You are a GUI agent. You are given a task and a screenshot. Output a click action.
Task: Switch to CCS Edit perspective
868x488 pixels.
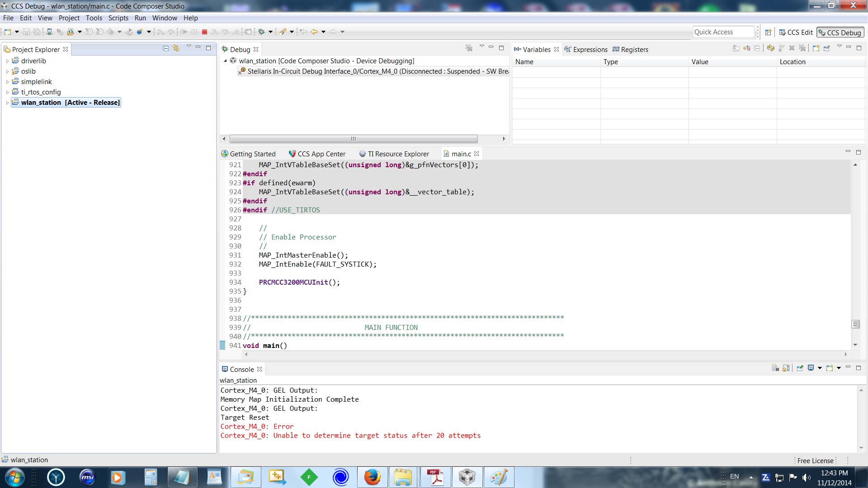796,33
